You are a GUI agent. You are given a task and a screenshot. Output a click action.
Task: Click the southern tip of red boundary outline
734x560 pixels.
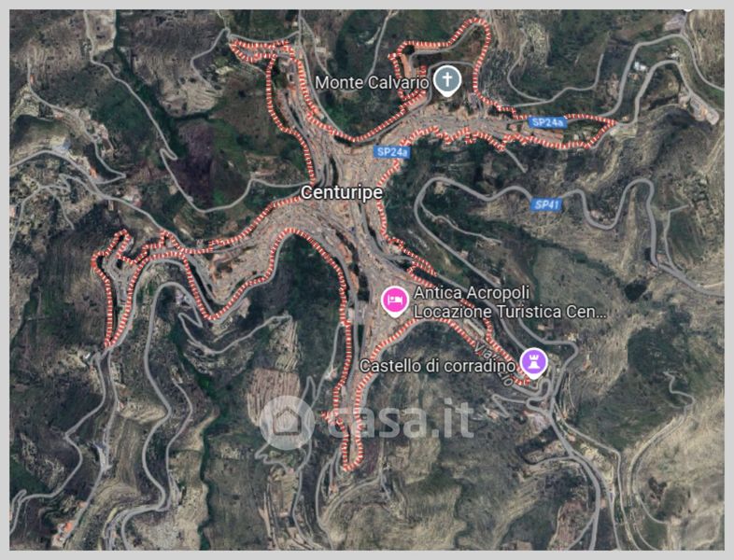pos(351,465)
